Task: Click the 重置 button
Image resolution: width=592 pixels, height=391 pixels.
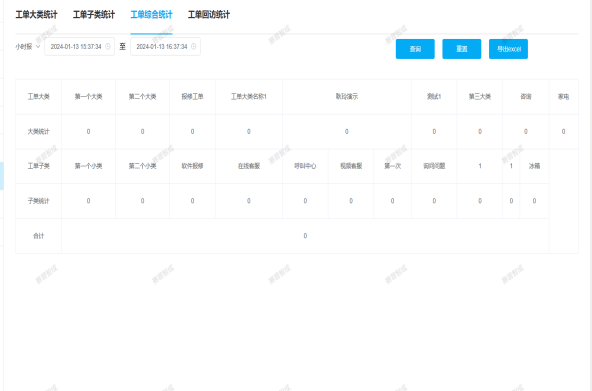Action: click(x=462, y=49)
